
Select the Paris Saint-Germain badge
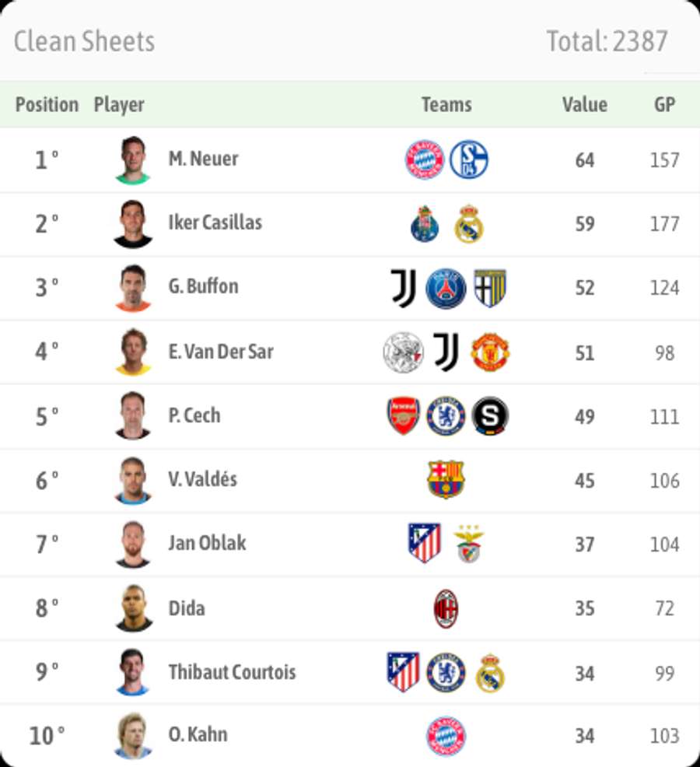point(447,287)
